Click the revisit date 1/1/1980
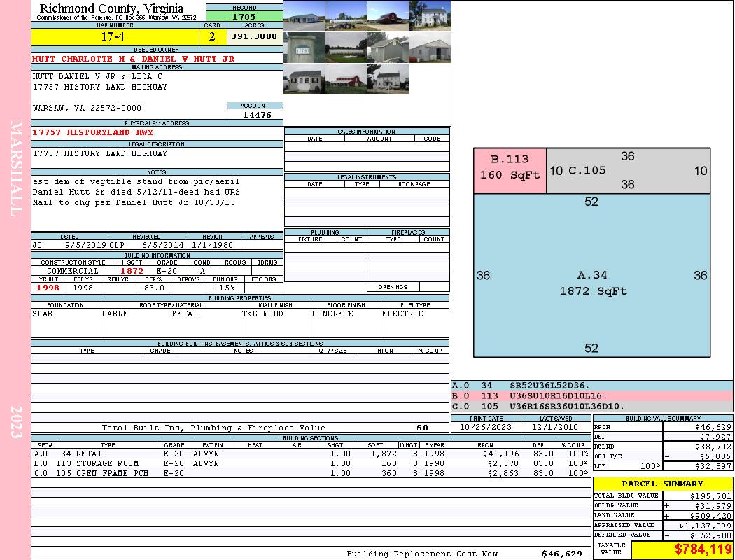Image resolution: width=735 pixels, height=560 pixels. [x=213, y=244]
